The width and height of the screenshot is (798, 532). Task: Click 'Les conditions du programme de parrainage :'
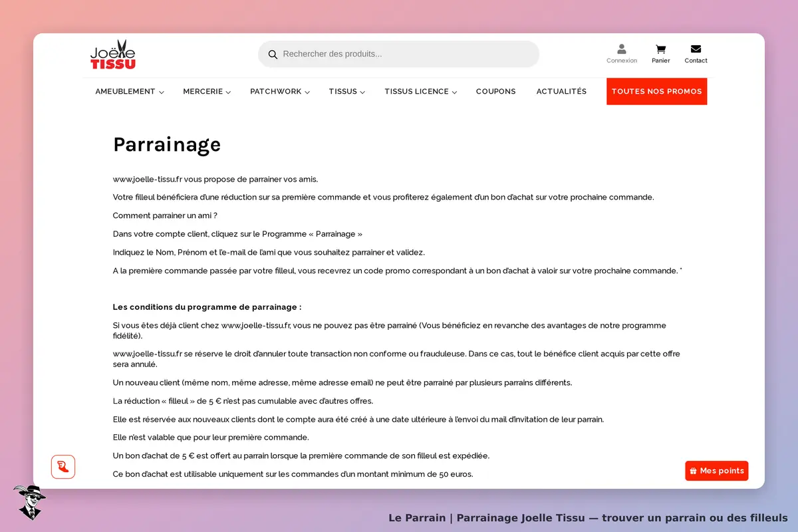(x=207, y=307)
